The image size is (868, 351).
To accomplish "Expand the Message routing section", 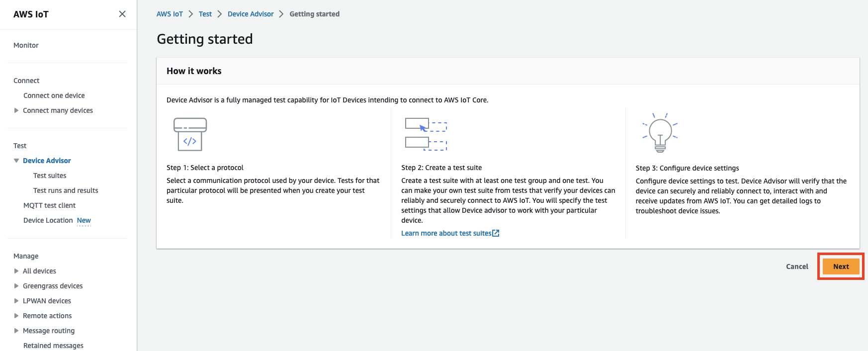I will click(16, 331).
